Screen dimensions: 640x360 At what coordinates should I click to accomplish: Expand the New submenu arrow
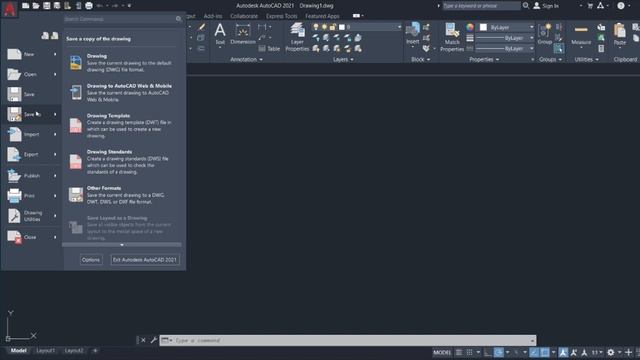click(55, 54)
